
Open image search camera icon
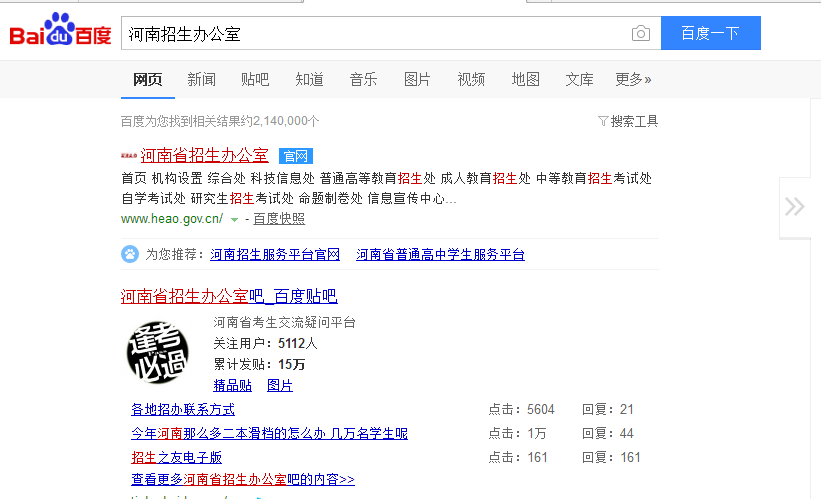(640, 34)
